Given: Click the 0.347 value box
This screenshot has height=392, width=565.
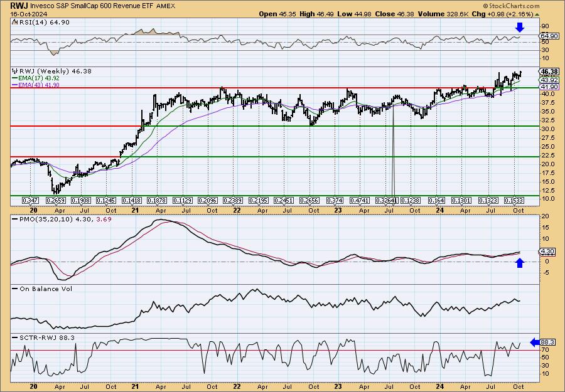Looking at the screenshot, I should pyautogui.click(x=30, y=200).
